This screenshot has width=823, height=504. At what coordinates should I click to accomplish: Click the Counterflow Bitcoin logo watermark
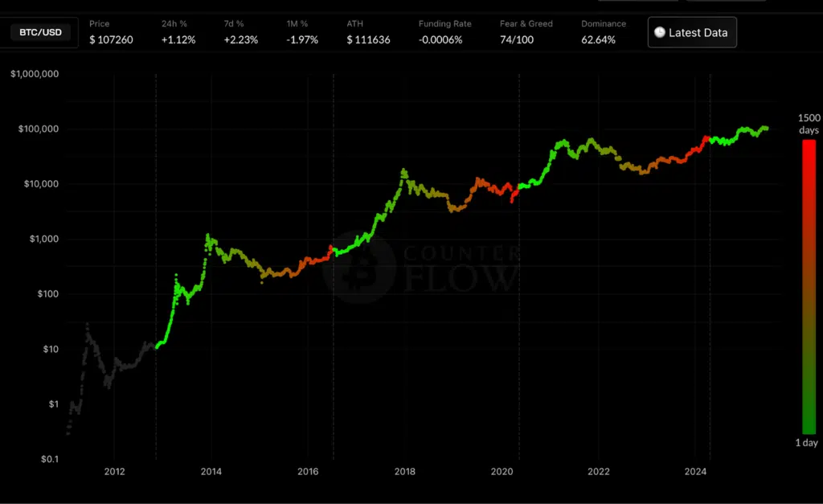tap(358, 269)
